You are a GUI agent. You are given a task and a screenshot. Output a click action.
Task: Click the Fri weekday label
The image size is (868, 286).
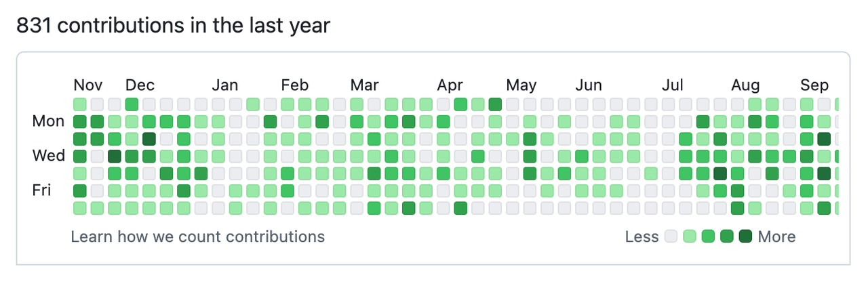pyautogui.click(x=42, y=190)
